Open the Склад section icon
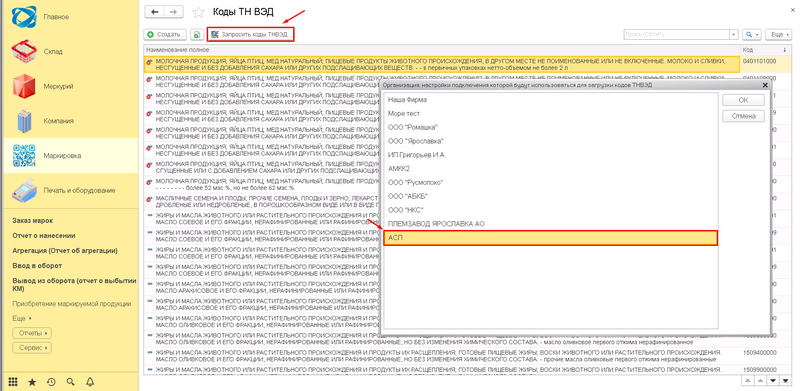 coord(24,52)
